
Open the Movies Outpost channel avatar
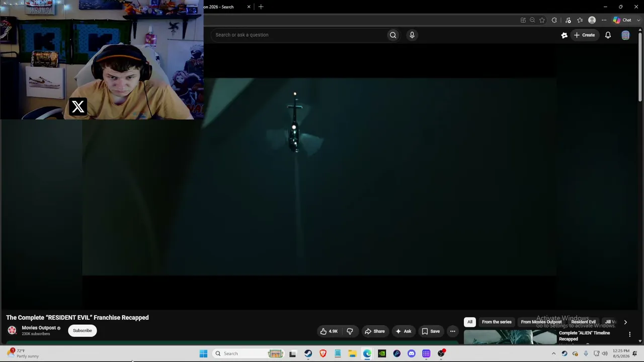click(12, 330)
